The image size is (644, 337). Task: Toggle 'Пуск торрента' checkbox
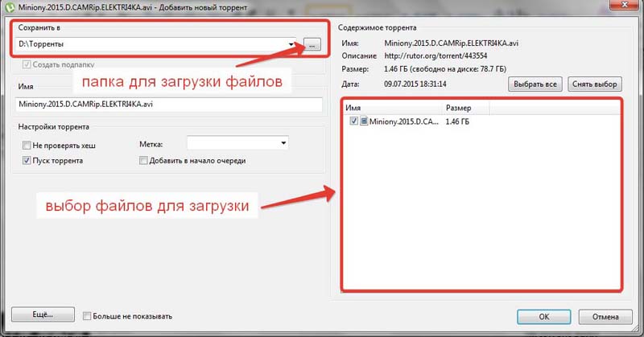click(27, 160)
